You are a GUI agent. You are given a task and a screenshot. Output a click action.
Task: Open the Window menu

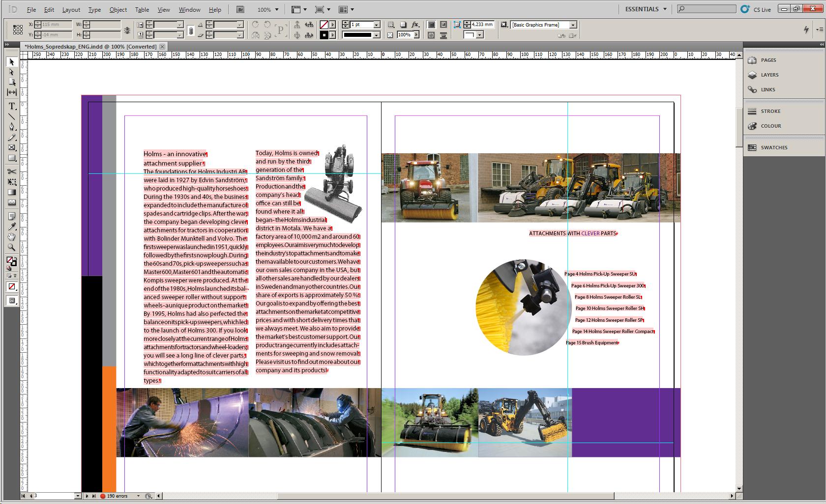click(x=189, y=9)
